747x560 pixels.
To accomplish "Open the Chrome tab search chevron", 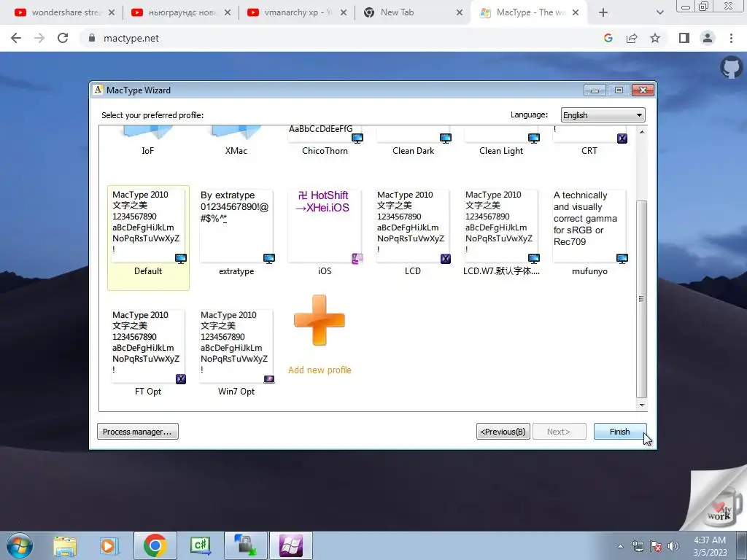I will click(x=659, y=12).
